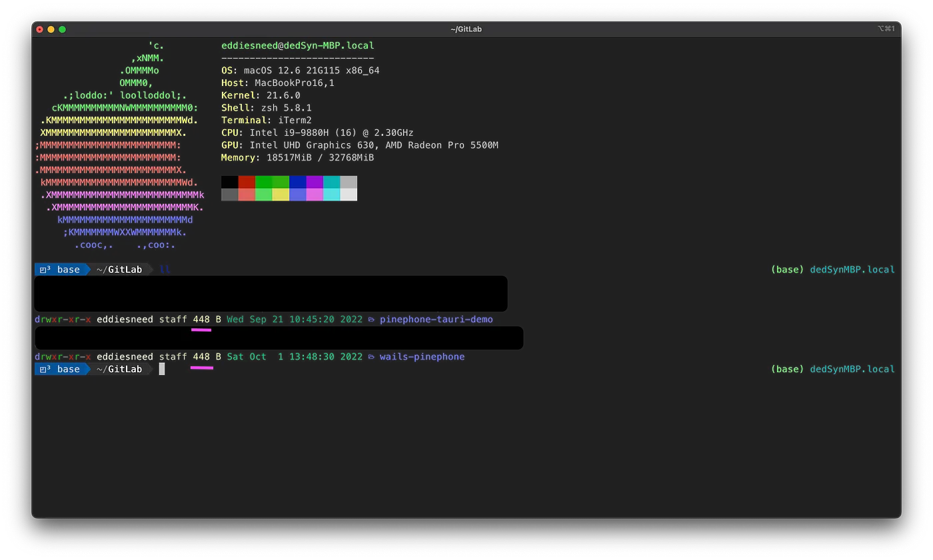Screen dimensions: 933x560
Task: Click the right-side (base) dedSynMBP.local on the ll line
Action: (x=833, y=270)
